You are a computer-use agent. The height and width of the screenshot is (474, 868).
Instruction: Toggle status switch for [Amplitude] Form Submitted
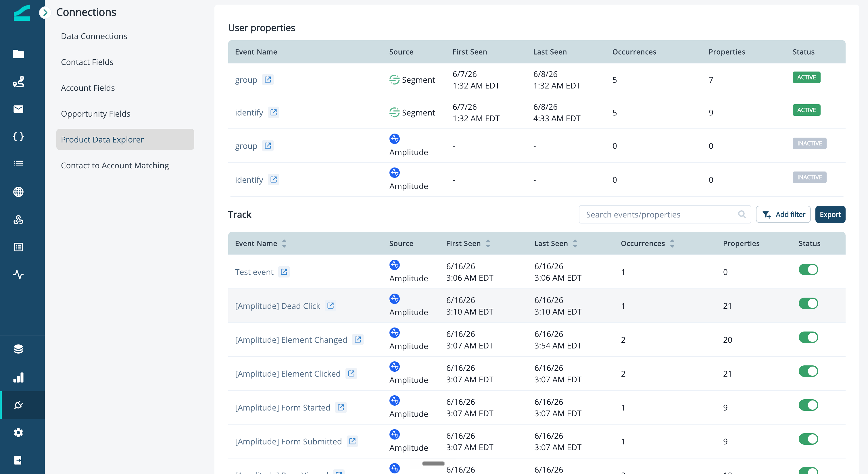[808, 439]
